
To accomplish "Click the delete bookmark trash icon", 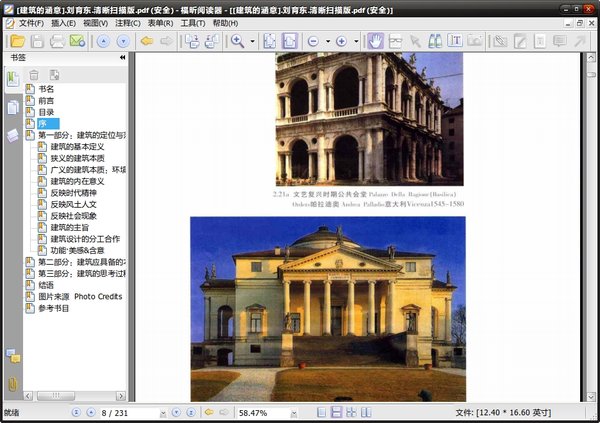I will coord(34,75).
